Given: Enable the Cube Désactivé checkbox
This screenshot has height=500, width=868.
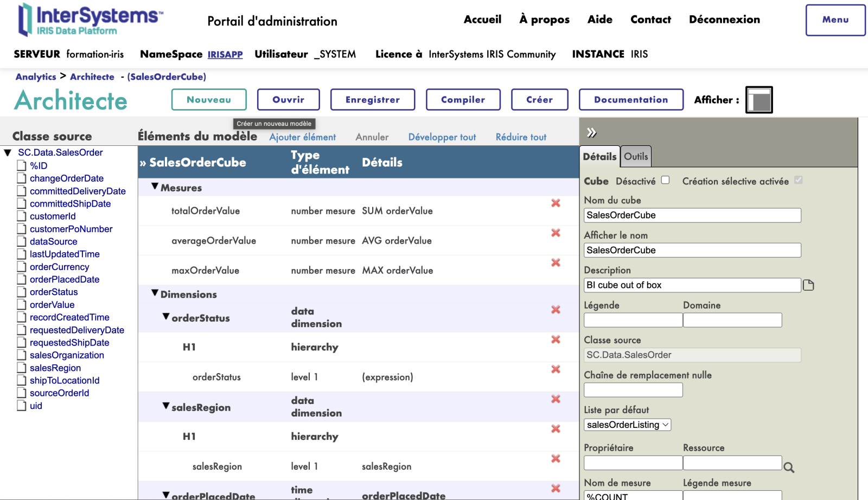Looking at the screenshot, I should [x=665, y=181].
